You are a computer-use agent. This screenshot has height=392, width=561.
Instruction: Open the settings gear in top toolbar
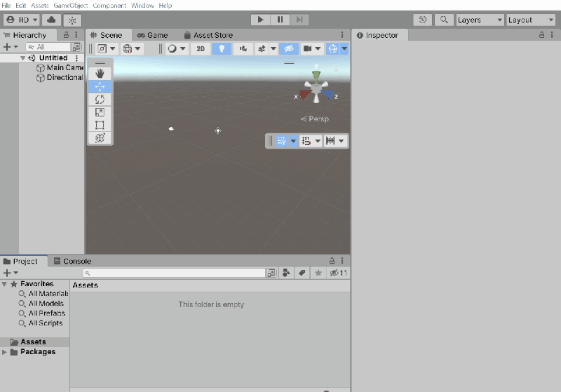72,20
